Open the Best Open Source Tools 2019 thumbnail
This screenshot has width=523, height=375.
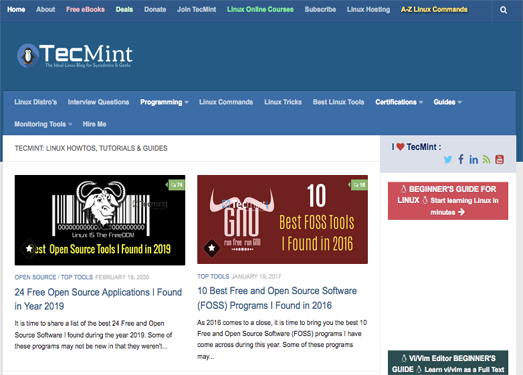(100, 220)
